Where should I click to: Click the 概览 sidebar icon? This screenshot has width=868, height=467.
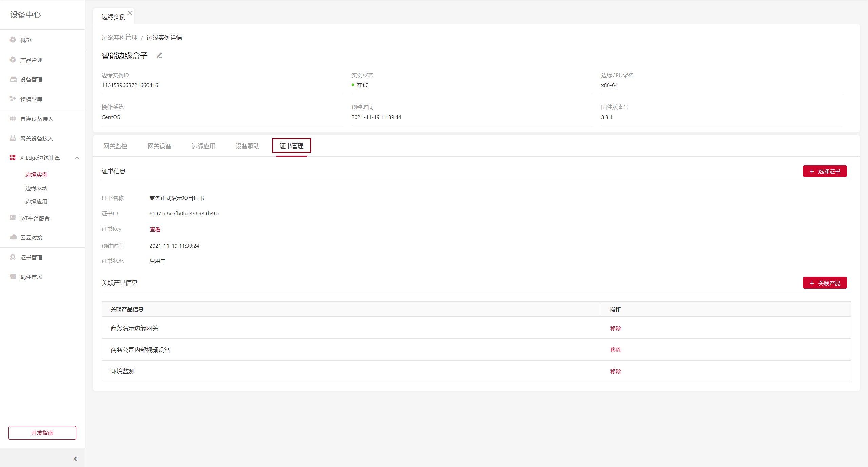tap(13, 40)
